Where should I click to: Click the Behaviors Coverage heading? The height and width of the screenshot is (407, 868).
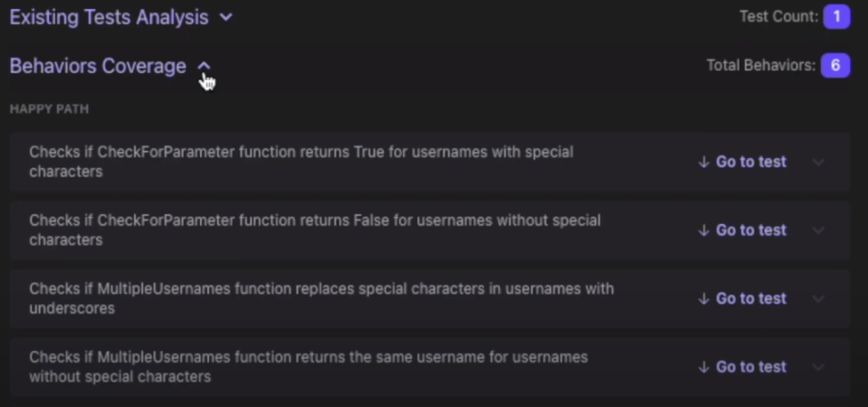[x=98, y=66]
